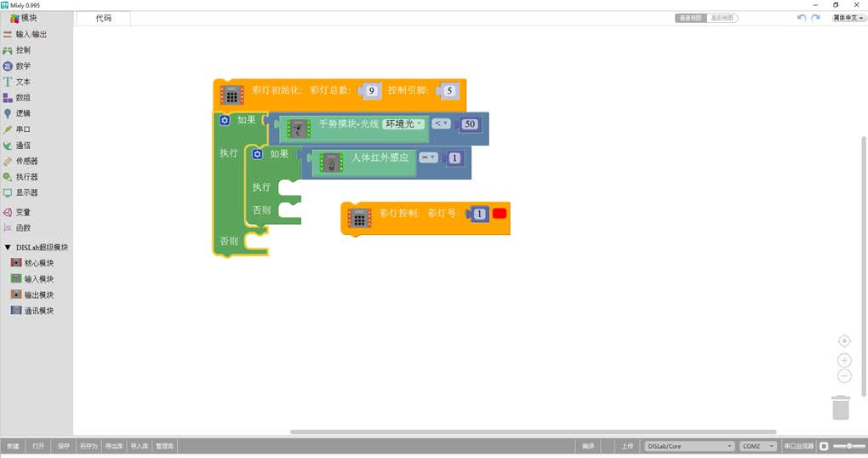Switch to 高级视图 view mode
The height and width of the screenshot is (458, 868).
coord(722,18)
